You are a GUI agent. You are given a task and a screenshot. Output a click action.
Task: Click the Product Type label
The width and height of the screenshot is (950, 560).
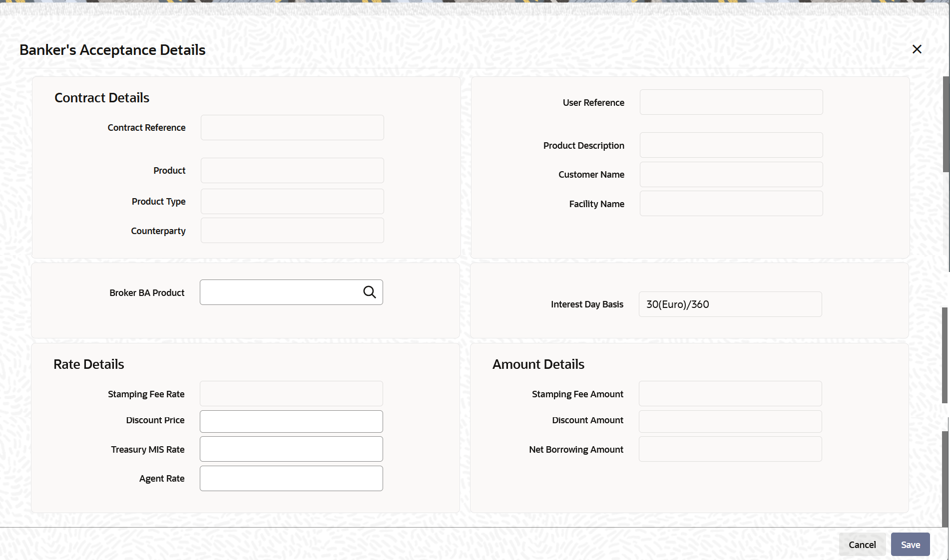tap(158, 202)
